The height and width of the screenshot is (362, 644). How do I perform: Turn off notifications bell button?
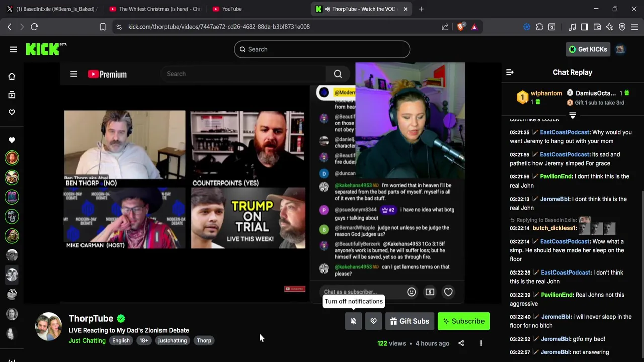coord(353,321)
